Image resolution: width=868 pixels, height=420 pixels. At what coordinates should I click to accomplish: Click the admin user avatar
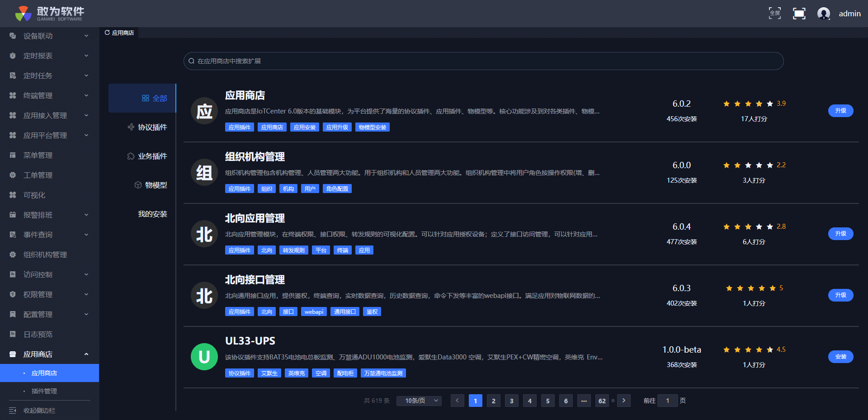pos(824,14)
